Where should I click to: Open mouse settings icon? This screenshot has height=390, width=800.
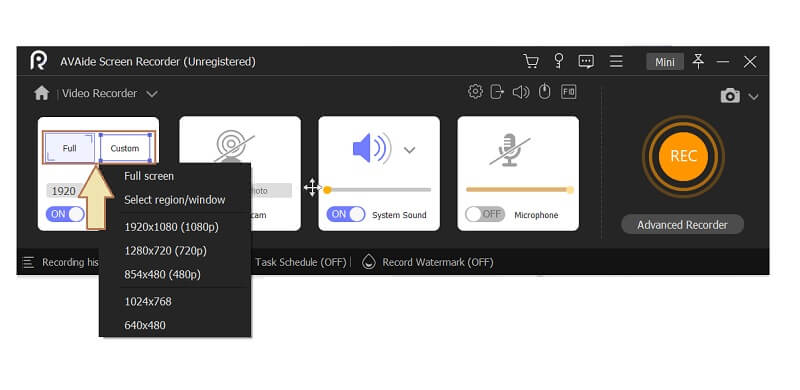pyautogui.click(x=545, y=92)
